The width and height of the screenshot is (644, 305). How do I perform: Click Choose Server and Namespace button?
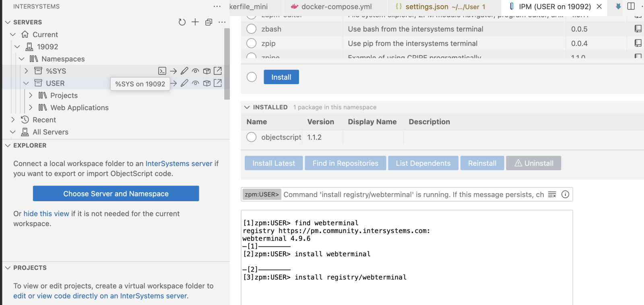116,194
